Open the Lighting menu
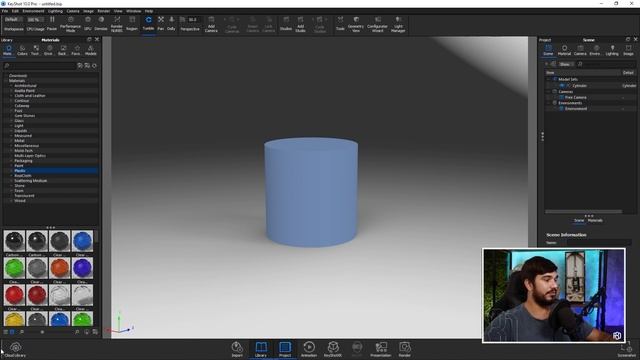Image resolution: width=640 pixels, height=360 pixels. pos(55,11)
